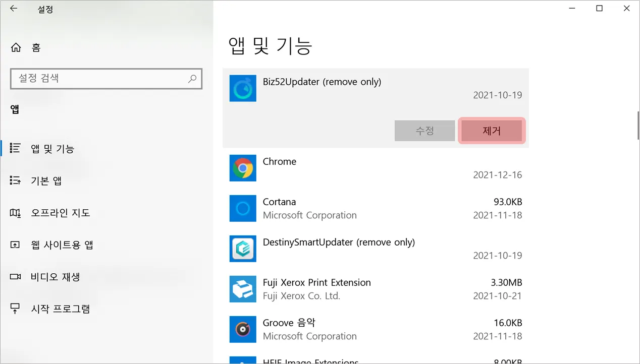Open Home via the house icon
The width and height of the screenshot is (640, 364).
[16, 47]
